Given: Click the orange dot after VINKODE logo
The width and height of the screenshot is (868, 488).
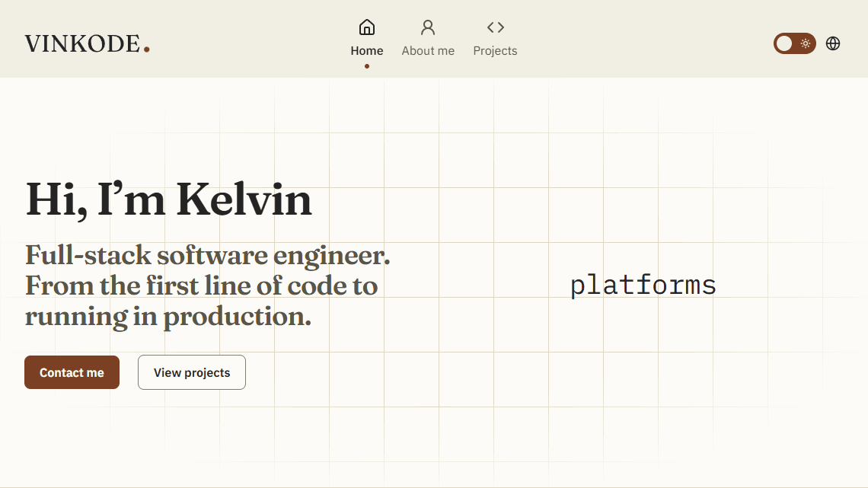Looking at the screenshot, I should pos(147,49).
